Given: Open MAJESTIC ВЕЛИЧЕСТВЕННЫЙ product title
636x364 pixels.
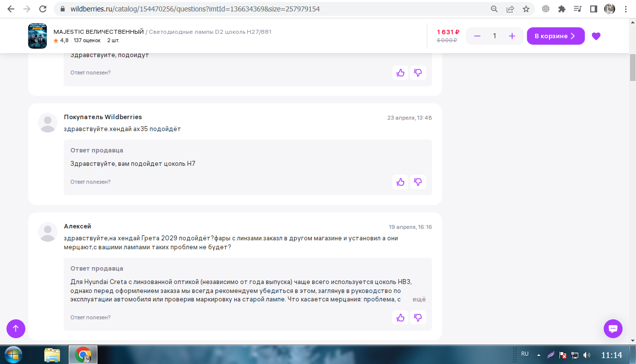Looking at the screenshot, I should click(98, 32).
